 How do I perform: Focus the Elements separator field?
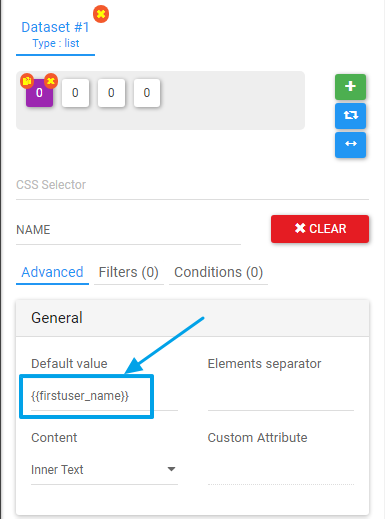click(281, 396)
